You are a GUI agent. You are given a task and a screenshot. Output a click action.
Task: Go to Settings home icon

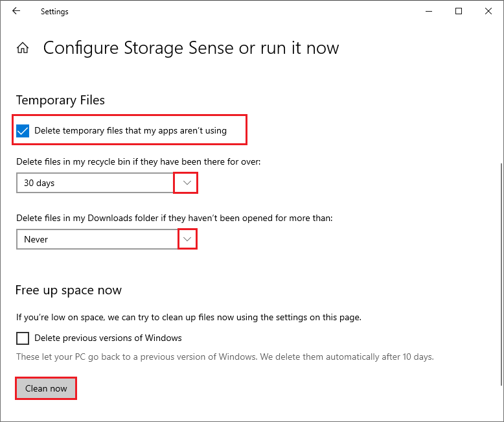pos(23,48)
